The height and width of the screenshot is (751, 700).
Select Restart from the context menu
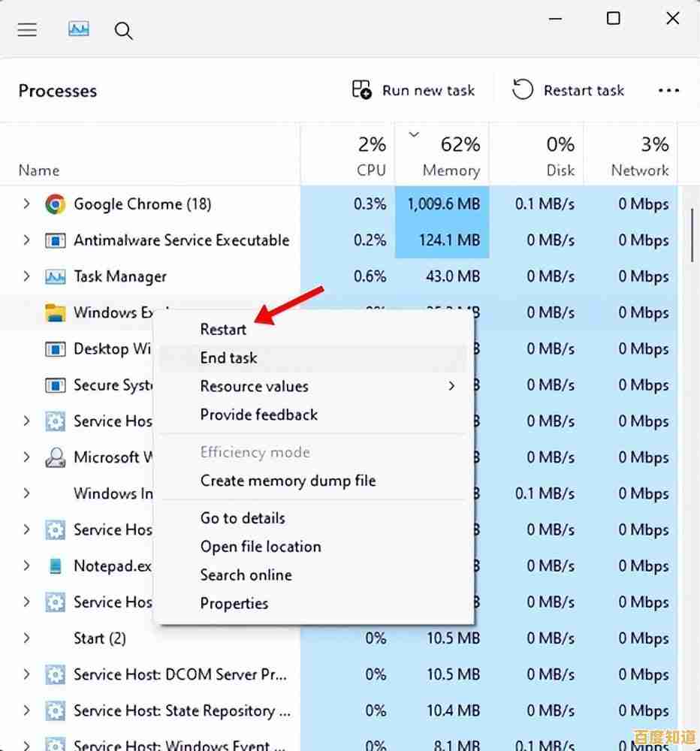coord(223,329)
